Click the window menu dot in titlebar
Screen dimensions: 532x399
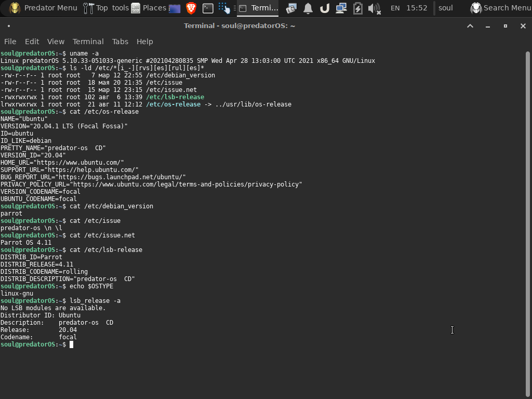9,26
